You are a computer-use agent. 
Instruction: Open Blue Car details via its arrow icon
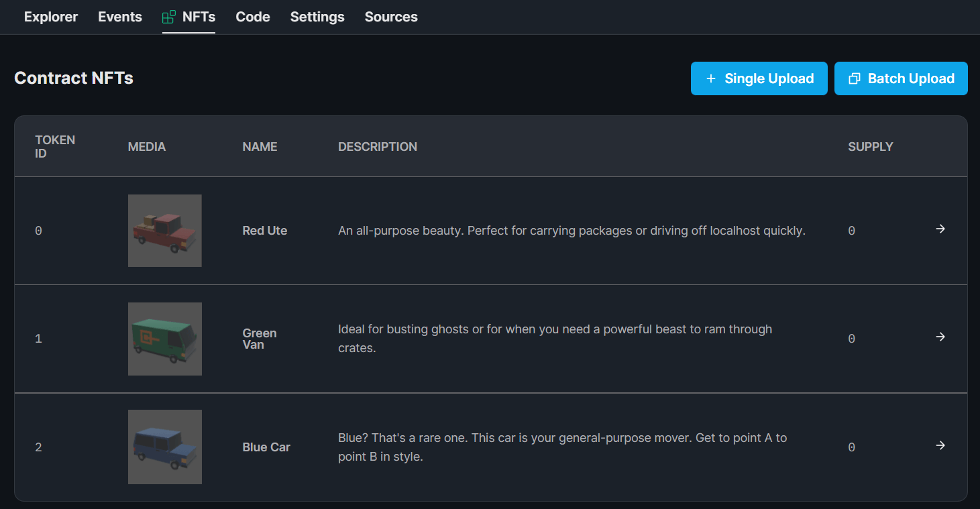[940, 445]
